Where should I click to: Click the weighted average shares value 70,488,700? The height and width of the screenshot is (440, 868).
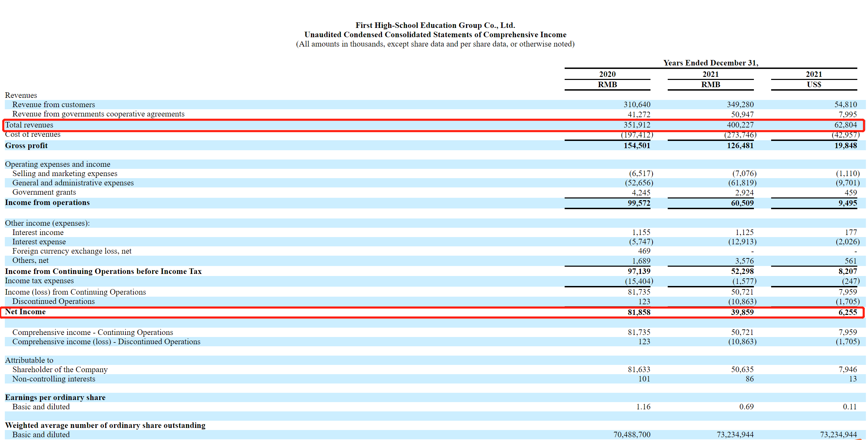[632, 434]
